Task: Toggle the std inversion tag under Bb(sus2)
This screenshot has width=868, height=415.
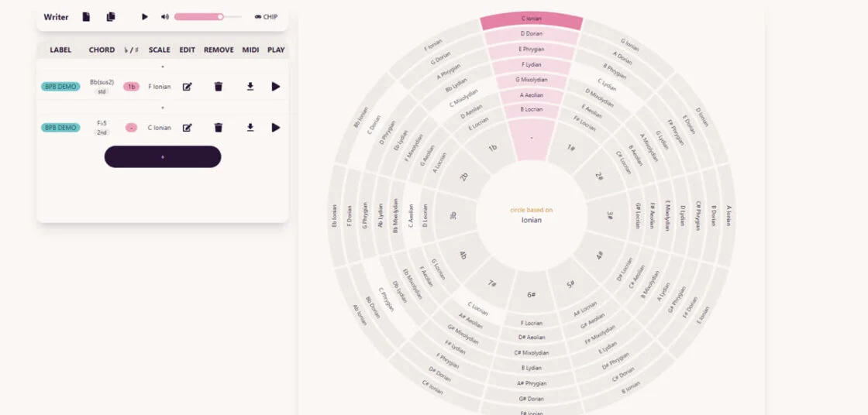Action: (x=102, y=91)
